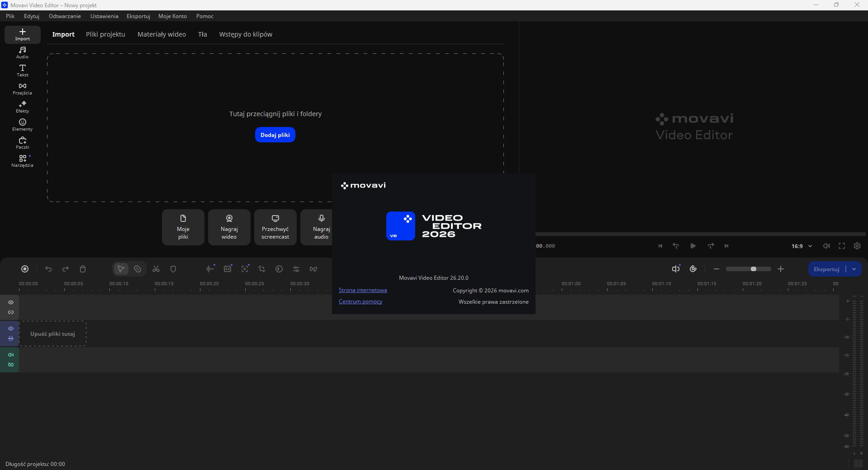Expand the 16:9 aspect ratio dropdown
Image resolution: width=868 pixels, height=470 pixels.
(x=802, y=246)
